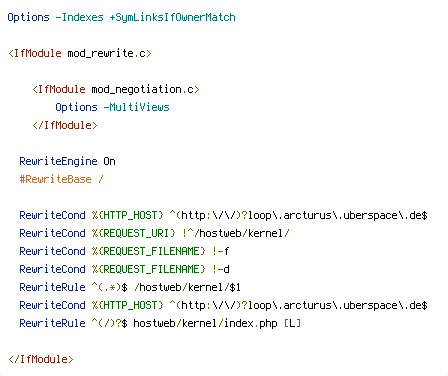
Task: Click the '[L]' rewrite flag
Action: coord(292,323)
